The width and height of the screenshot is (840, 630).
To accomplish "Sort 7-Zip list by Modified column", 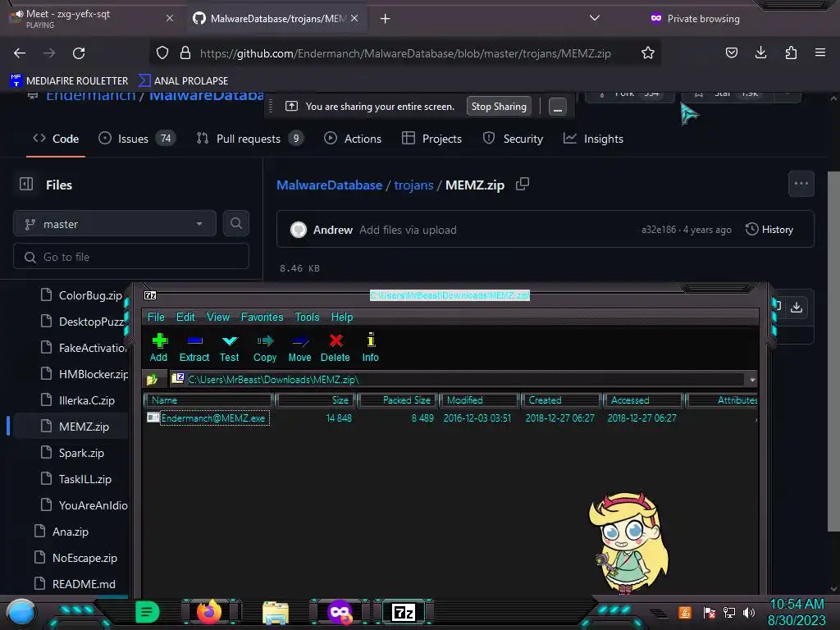I will [x=480, y=400].
